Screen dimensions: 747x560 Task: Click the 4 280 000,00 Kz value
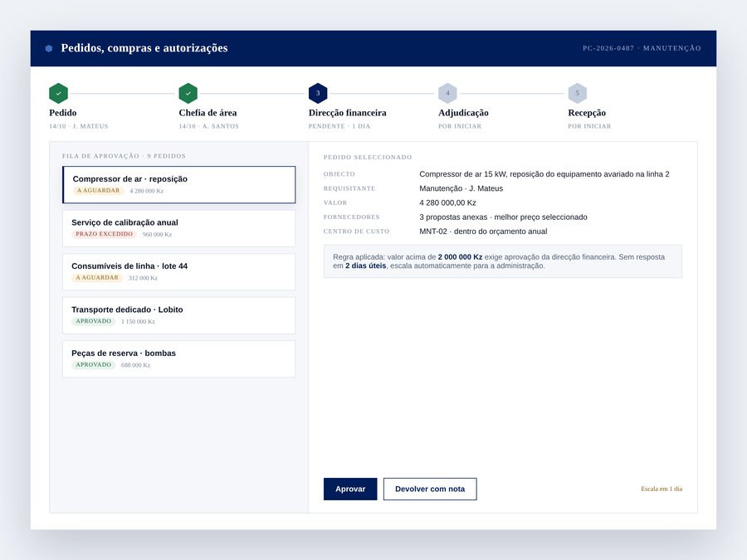(447, 203)
